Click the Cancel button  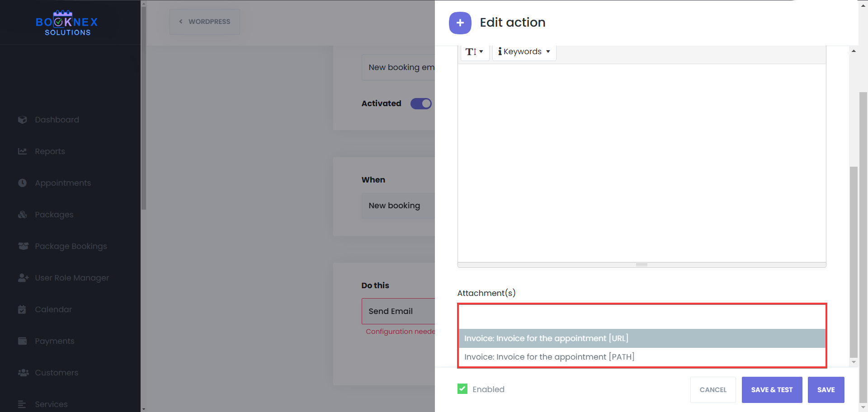(x=712, y=390)
